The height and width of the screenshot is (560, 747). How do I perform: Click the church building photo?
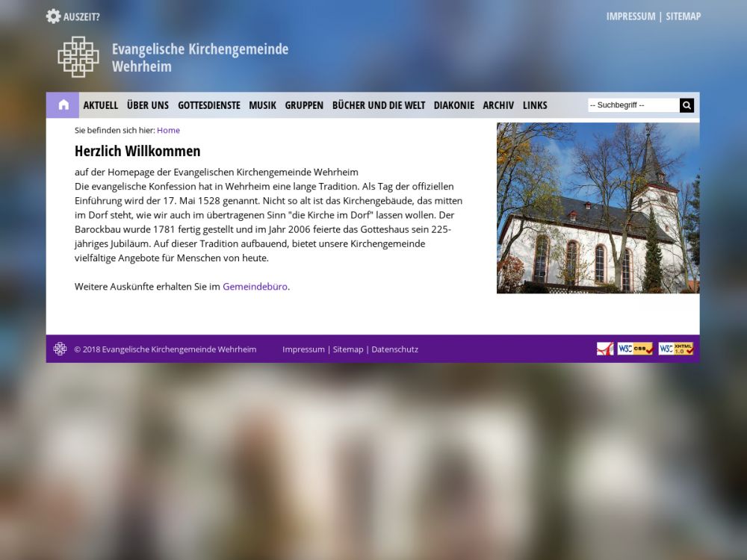pyautogui.click(x=598, y=208)
